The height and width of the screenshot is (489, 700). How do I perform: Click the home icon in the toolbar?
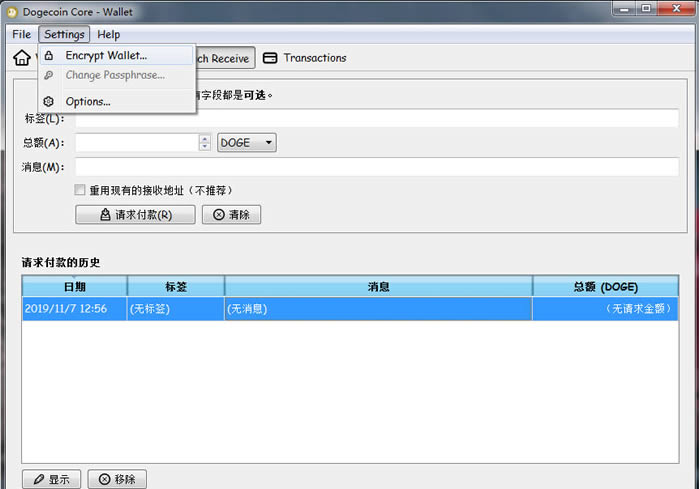tap(21, 58)
